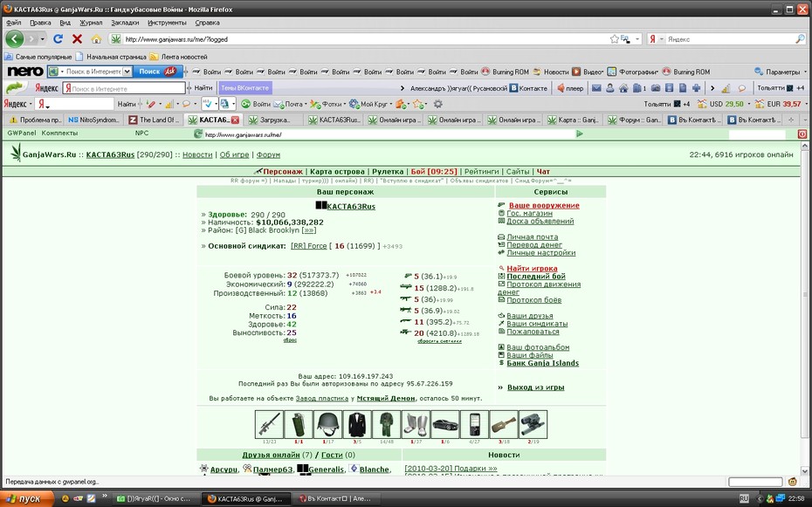Open the Завод пластика workplace link

321,398
